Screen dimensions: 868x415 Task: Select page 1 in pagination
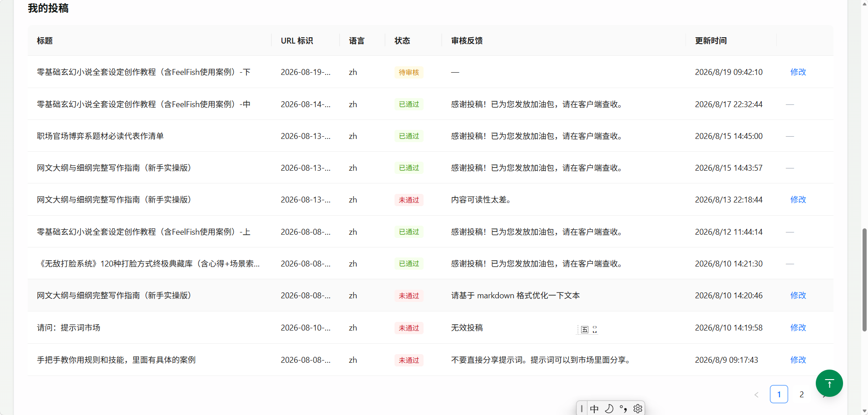pyautogui.click(x=779, y=394)
